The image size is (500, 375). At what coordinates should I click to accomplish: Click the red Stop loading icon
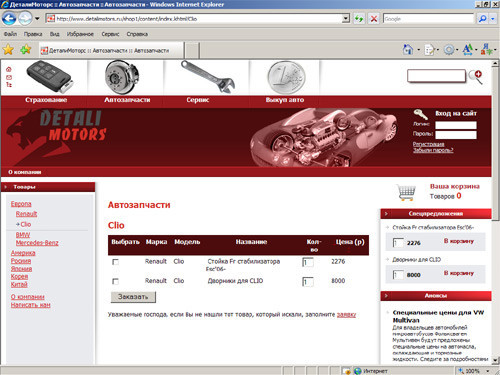374,19
